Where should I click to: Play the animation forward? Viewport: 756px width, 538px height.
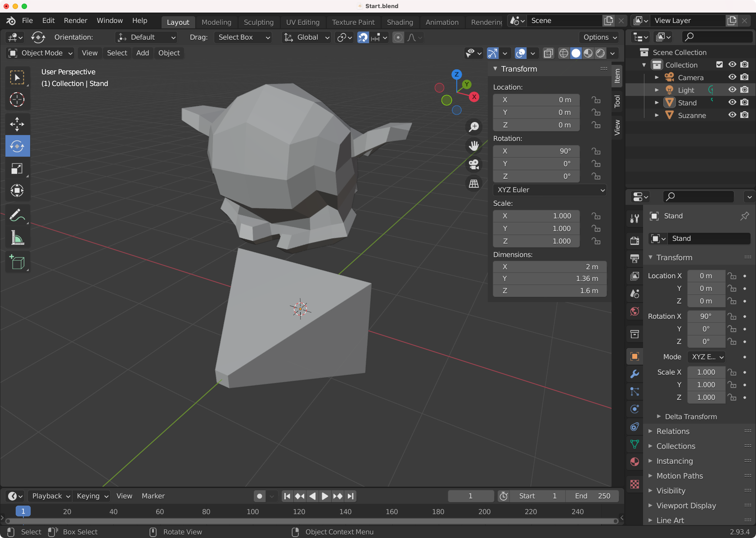324,496
